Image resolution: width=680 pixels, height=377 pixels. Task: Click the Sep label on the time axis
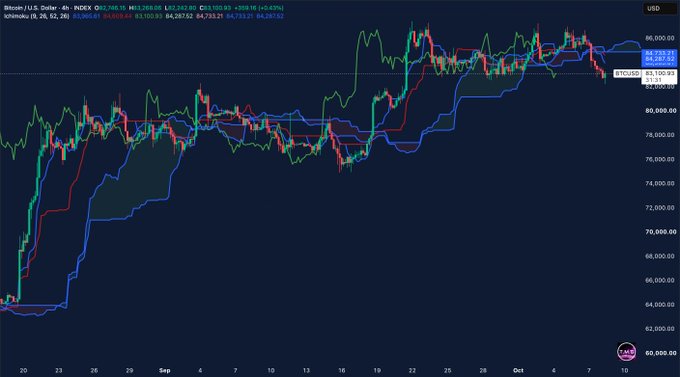pos(164,370)
